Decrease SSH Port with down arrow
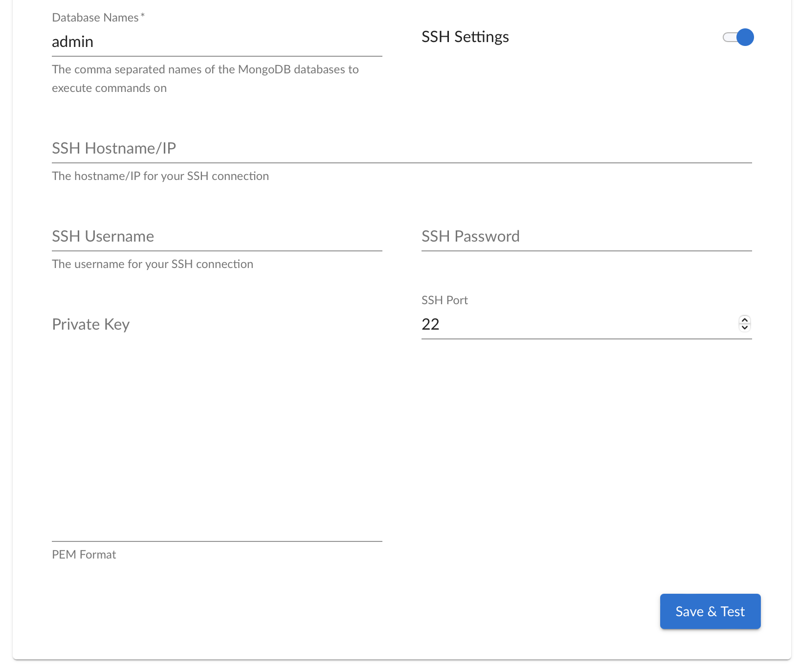The width and height of the screenshot is (800, 672). tap(744, 328)
